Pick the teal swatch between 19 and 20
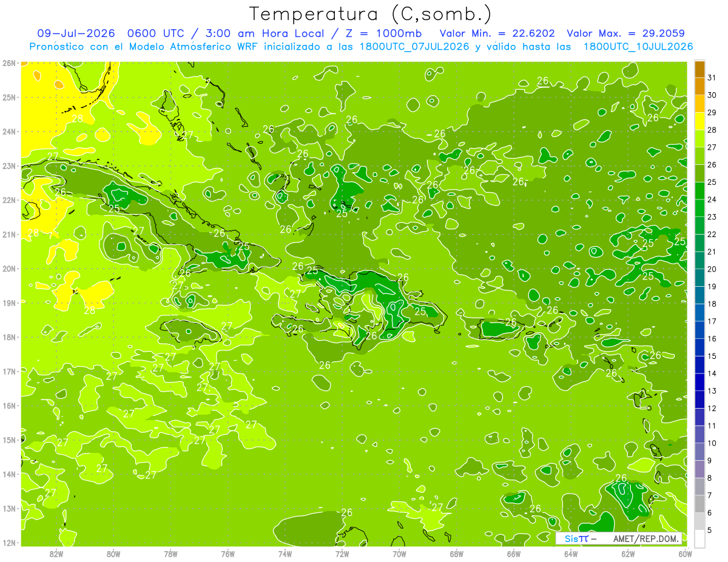The image size is (728, 562). click(x=699, y=278)
